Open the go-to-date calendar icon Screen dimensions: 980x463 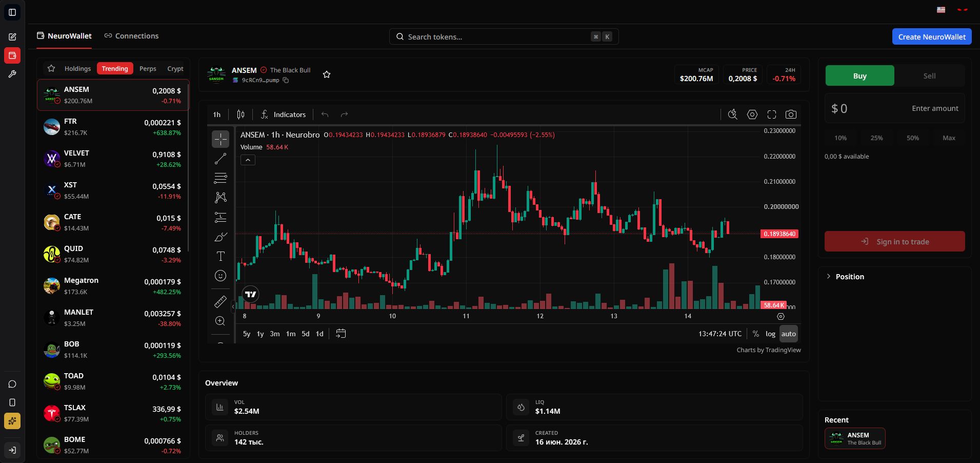pyautogui.click(x=341, y=334)
